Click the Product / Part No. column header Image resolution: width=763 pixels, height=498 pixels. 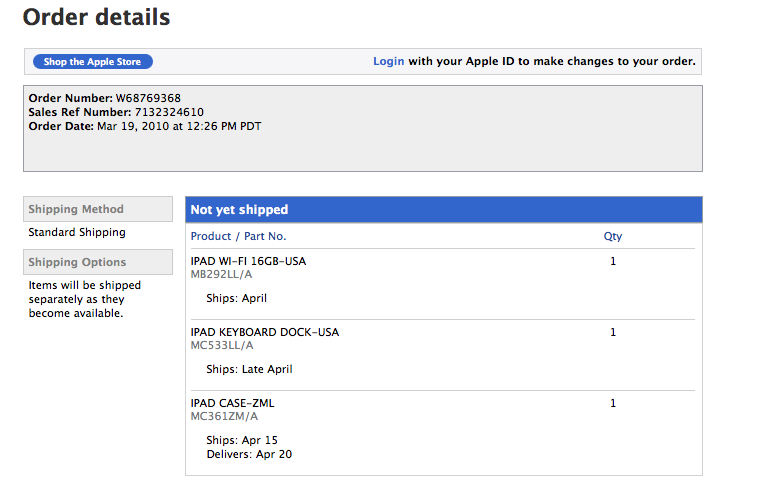(x=238, y=236)
